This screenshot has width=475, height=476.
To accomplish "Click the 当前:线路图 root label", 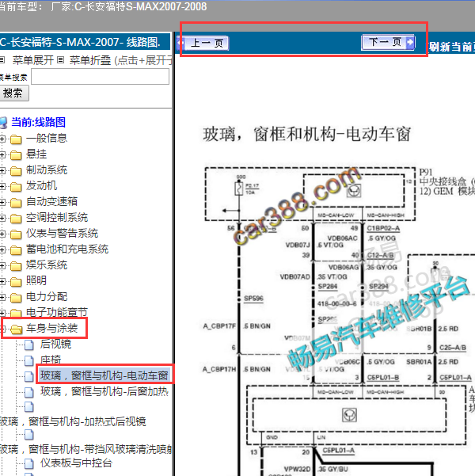I will pyautogui.click(x=38, y=122).
